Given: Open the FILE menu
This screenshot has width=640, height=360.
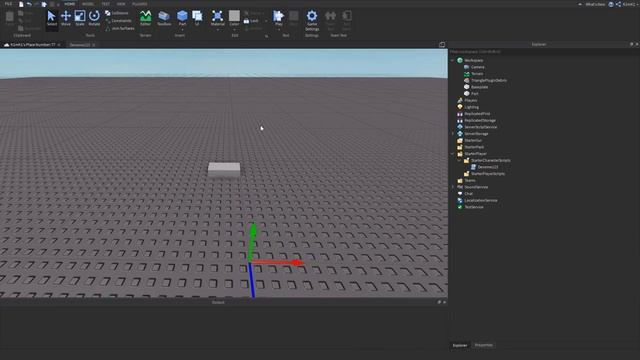Looking at the screenshot, I should pyautogui.click(x=8, y=4).
